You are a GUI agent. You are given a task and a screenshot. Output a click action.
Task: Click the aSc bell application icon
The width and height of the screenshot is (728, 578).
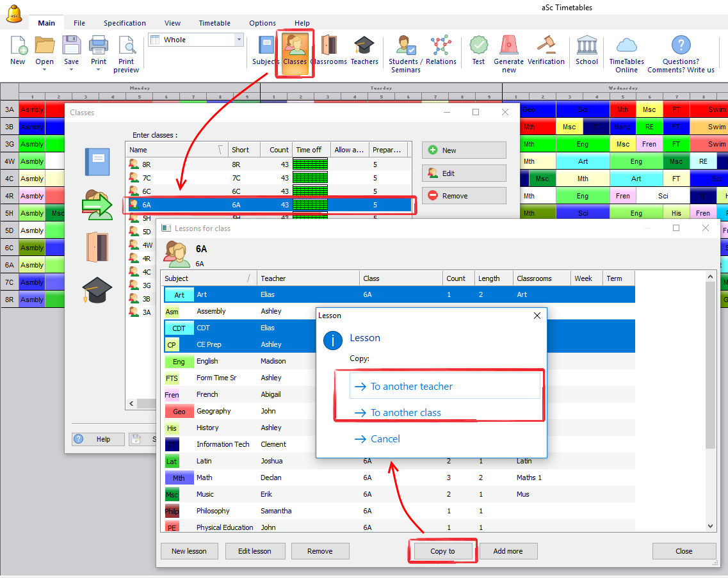tap(14, 13)
